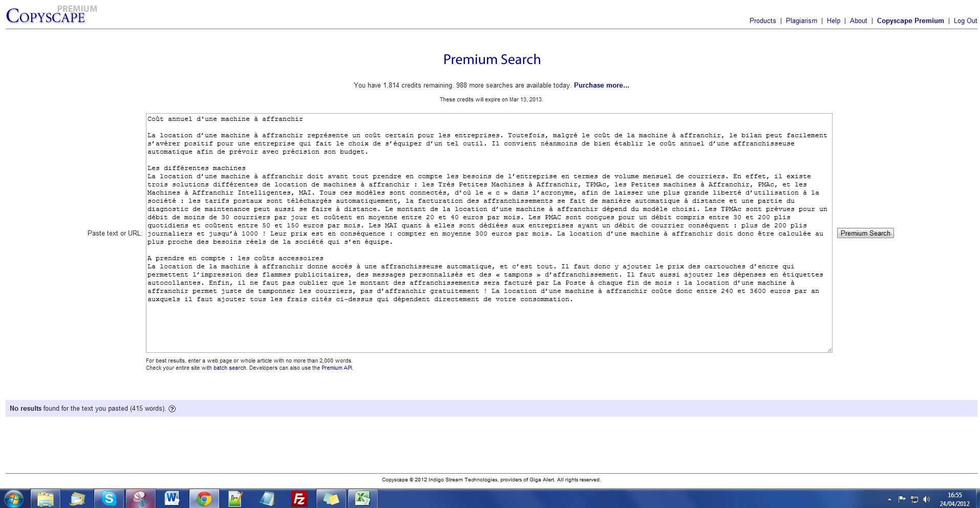Click the volume icon in system tray
980x508 pixels.
926,499
